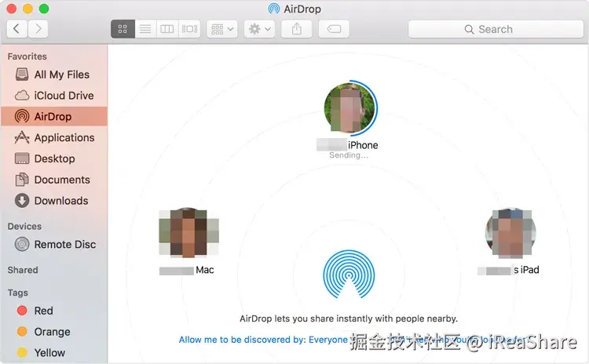Click the Tags section header
The width and height of the screenshot is (589, 364).
click(x=17, y=293)
